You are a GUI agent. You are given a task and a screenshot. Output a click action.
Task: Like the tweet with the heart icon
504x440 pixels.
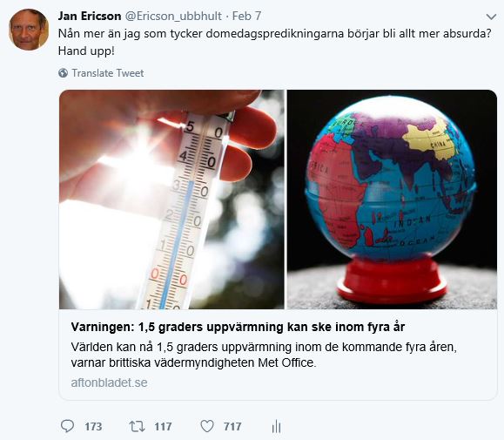point(207,426)
